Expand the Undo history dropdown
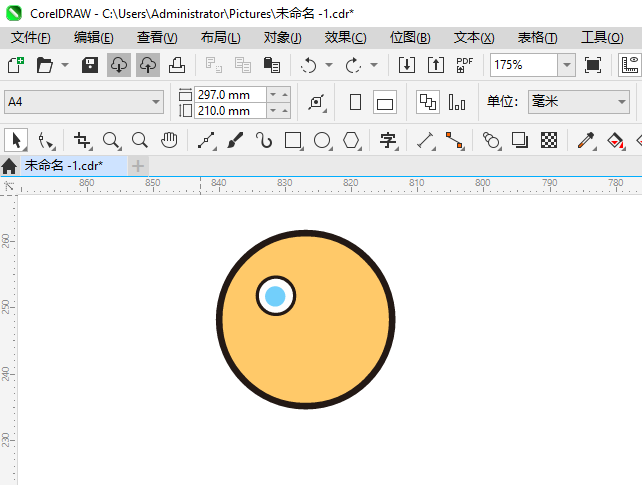This screenshot has width=642, height=485. point(329,65)
